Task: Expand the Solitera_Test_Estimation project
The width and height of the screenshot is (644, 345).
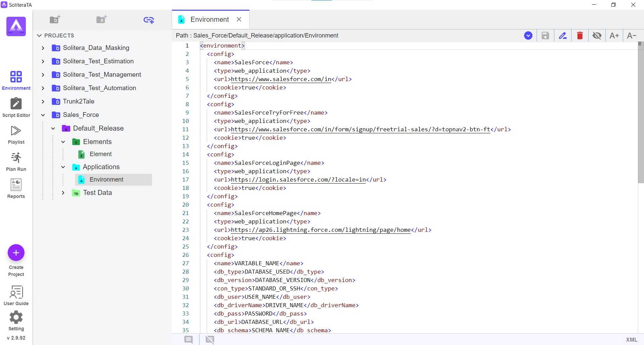Action: [43, 61]
